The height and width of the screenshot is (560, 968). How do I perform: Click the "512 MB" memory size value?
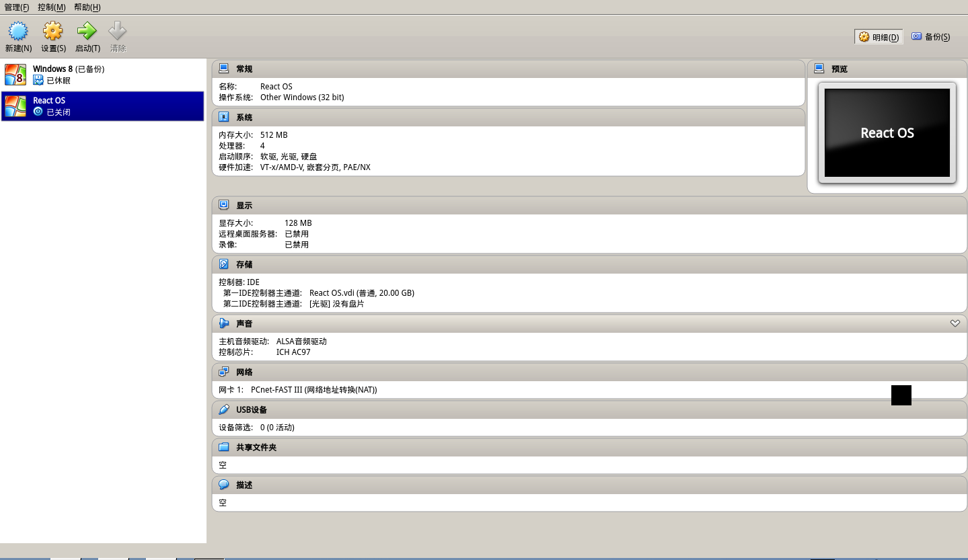(274, 135)
